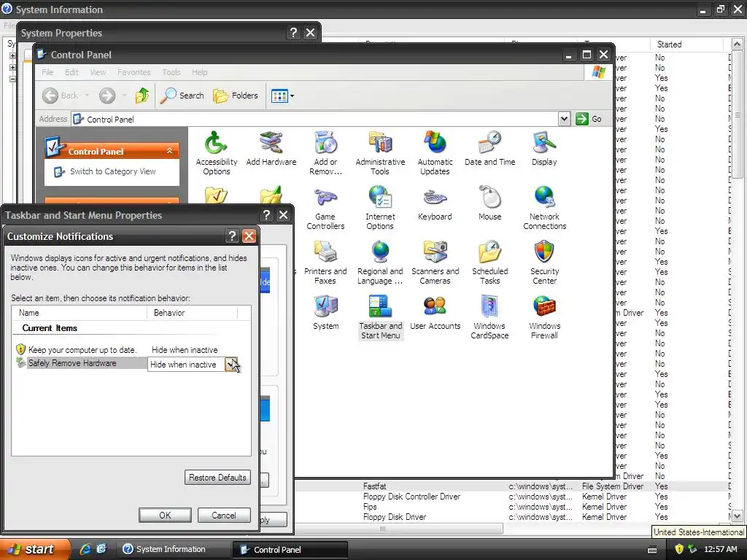
Task: Open the Favorites menu
Action: (x=134, y=72)
